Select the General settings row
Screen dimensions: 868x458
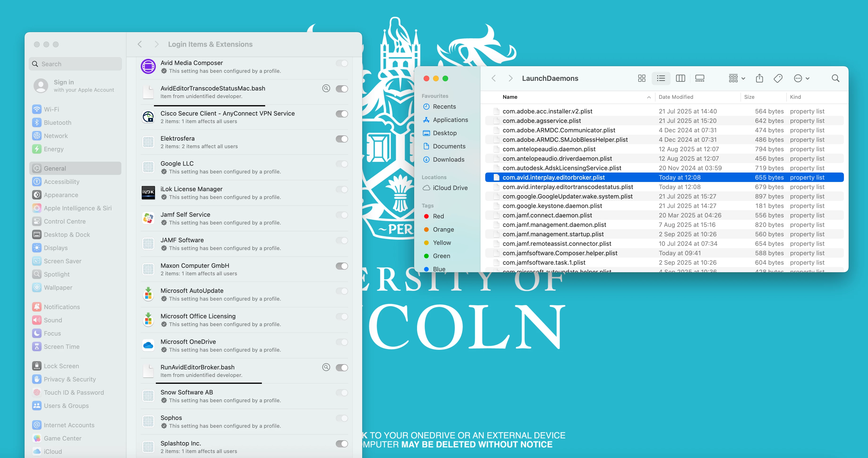coord(76,168)
